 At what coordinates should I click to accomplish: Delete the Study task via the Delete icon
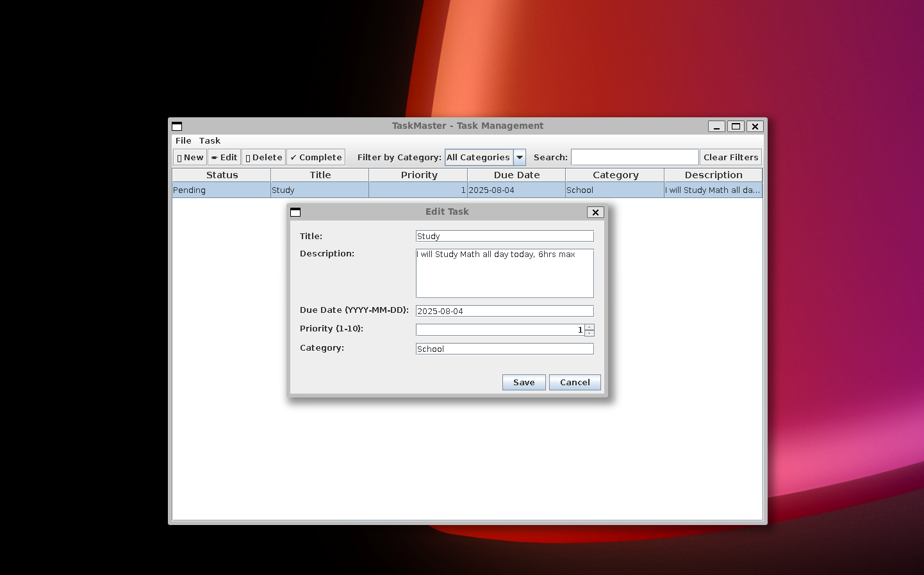point(263,156)
